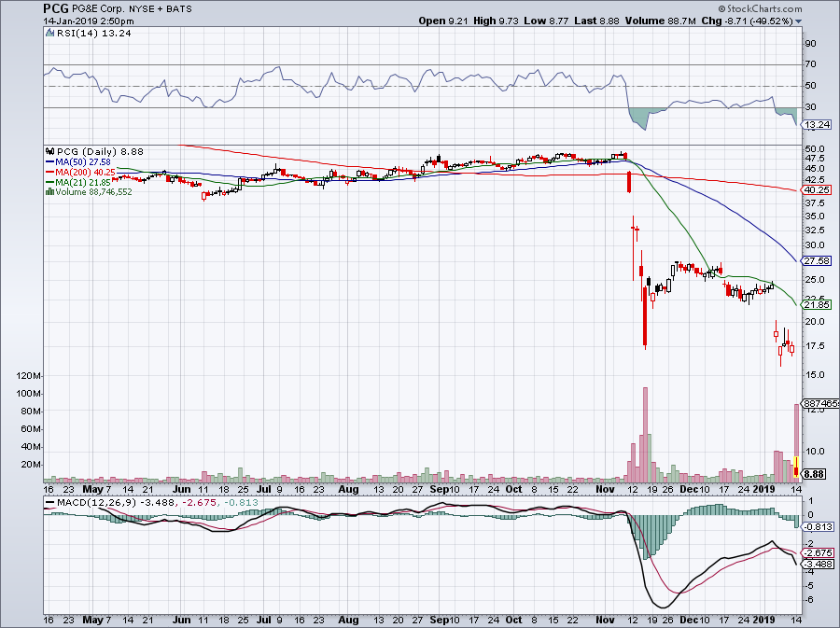The height and width of the screenshot is (628, 840).
Task: Click the 100M volume axis label
Action: 29,394
